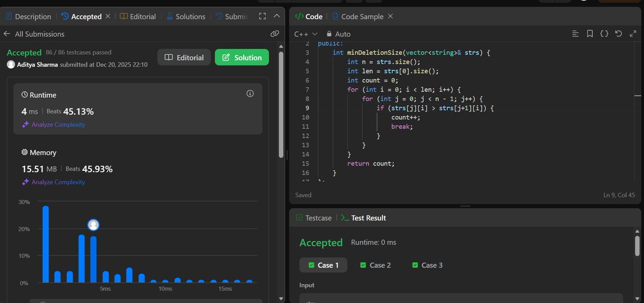Click the tallest bar in runtime chart

pos(46,244)
